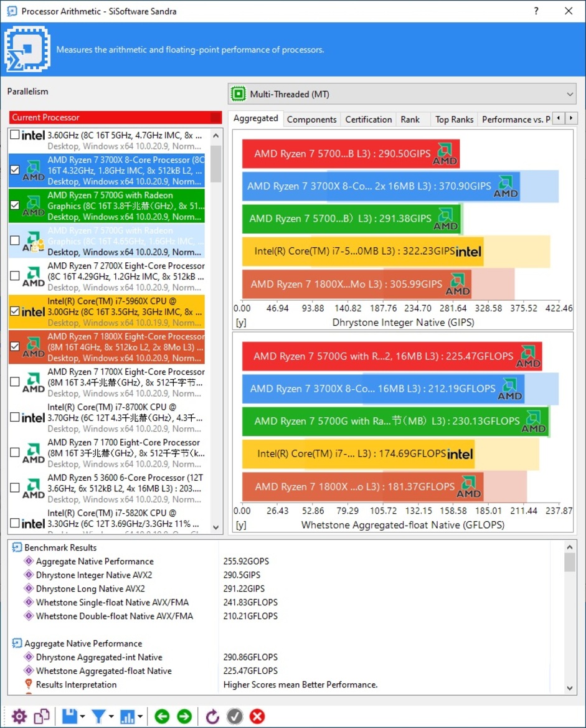Click the blue filter funnel icon
The width and height of the screenshot is (586, 728).
click(98, 716)
